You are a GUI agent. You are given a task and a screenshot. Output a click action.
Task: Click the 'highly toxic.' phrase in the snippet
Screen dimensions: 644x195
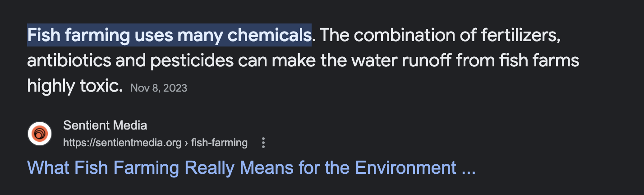coord(75,85)
